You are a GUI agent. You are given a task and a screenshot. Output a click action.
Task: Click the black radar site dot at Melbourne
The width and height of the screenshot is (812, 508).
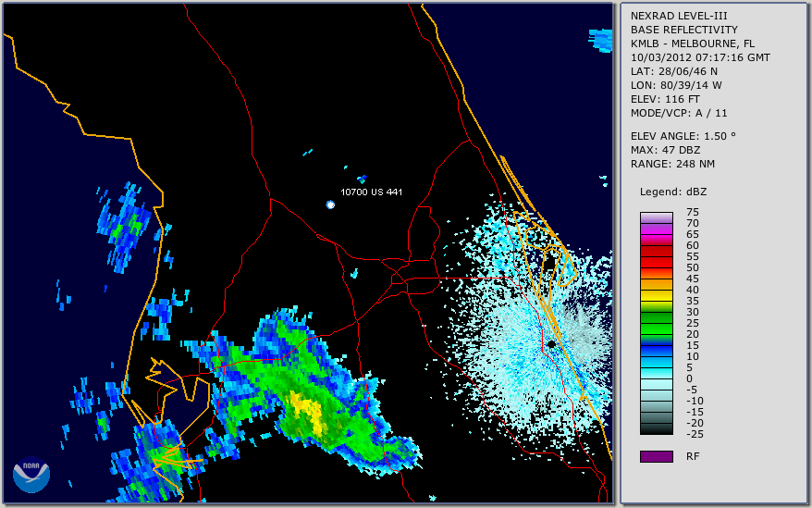click(551, 343)
